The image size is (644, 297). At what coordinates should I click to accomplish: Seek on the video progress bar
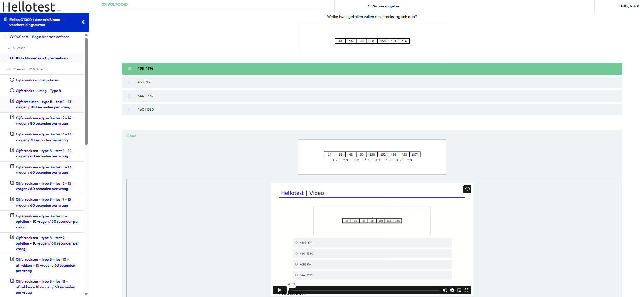click(x=366, y=290)
